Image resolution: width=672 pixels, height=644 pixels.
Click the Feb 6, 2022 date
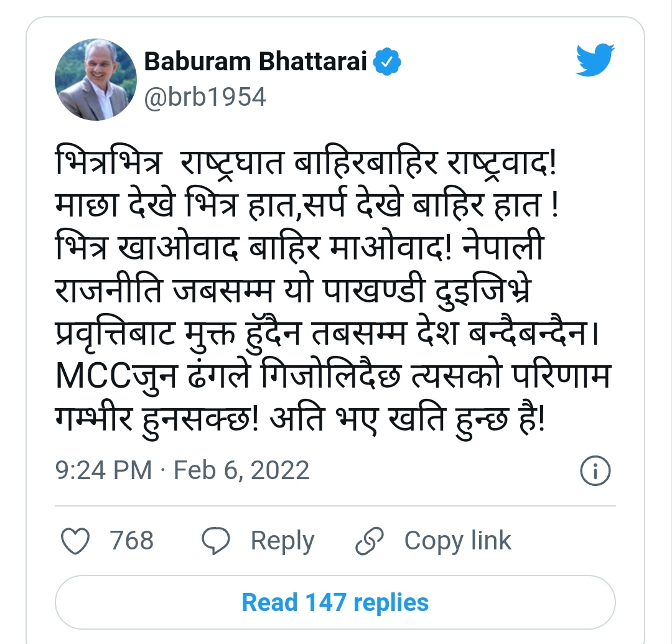(241, 470)
